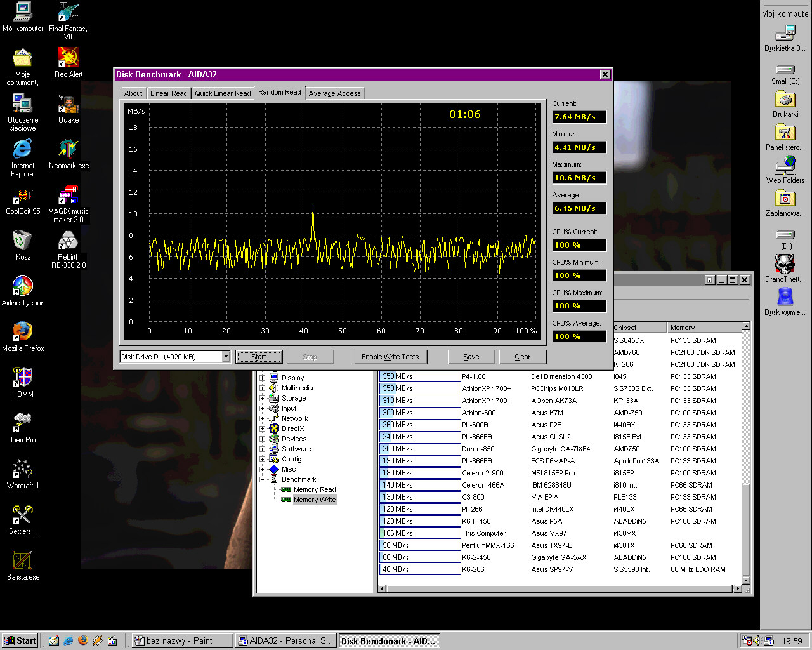Screen dimensions: 812x650
Task: Switch to the About tab
Action: (133, 93)
